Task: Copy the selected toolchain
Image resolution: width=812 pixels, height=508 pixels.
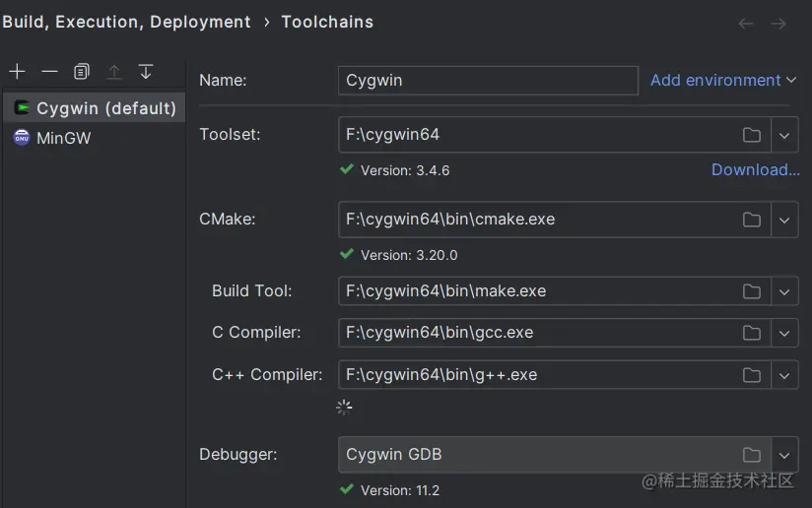Action: point(82,72)
